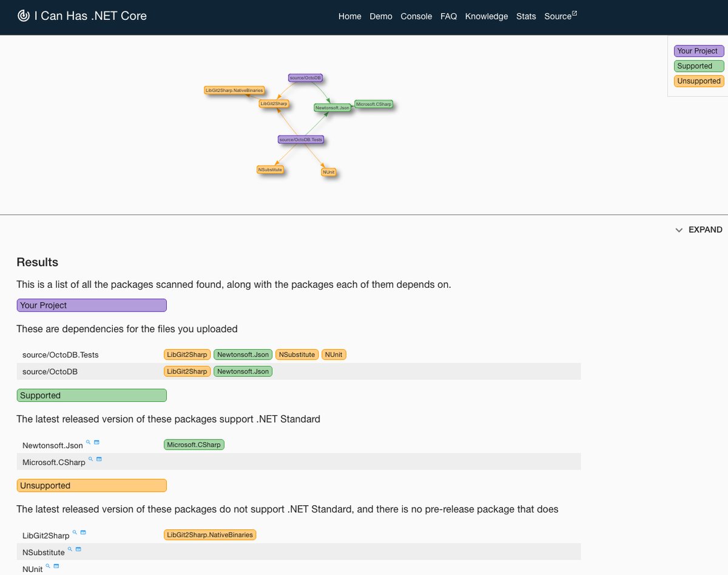Click the Newtonsoft.Json tag in source/OctoDB row
The height and width of the screenshot is (575, 728).
243,372
